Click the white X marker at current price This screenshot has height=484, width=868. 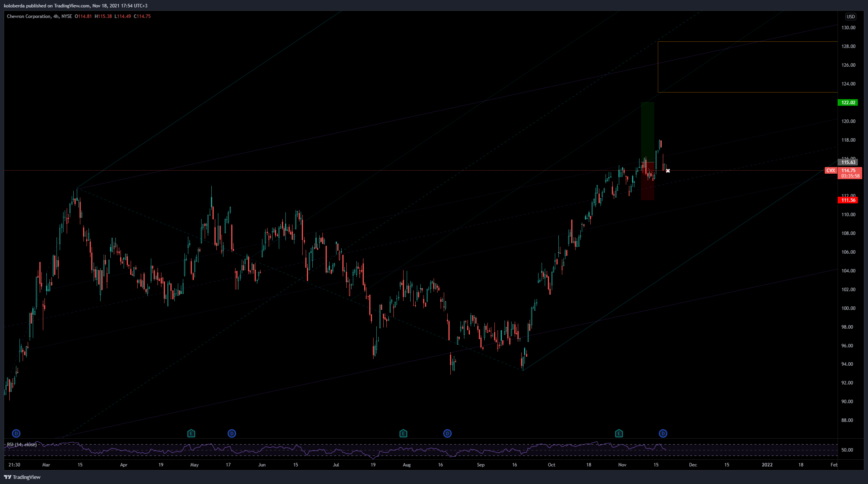(x=668, y=171)
